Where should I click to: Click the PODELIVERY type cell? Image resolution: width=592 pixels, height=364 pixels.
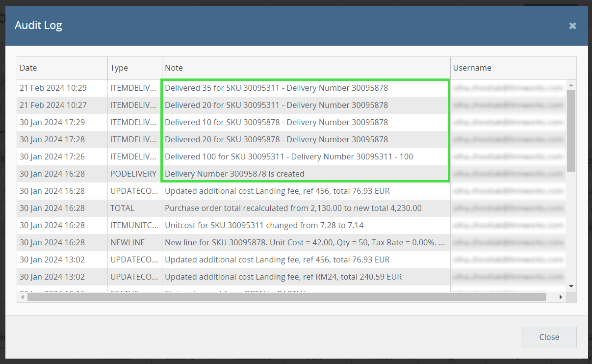click(x=133, y=174)
